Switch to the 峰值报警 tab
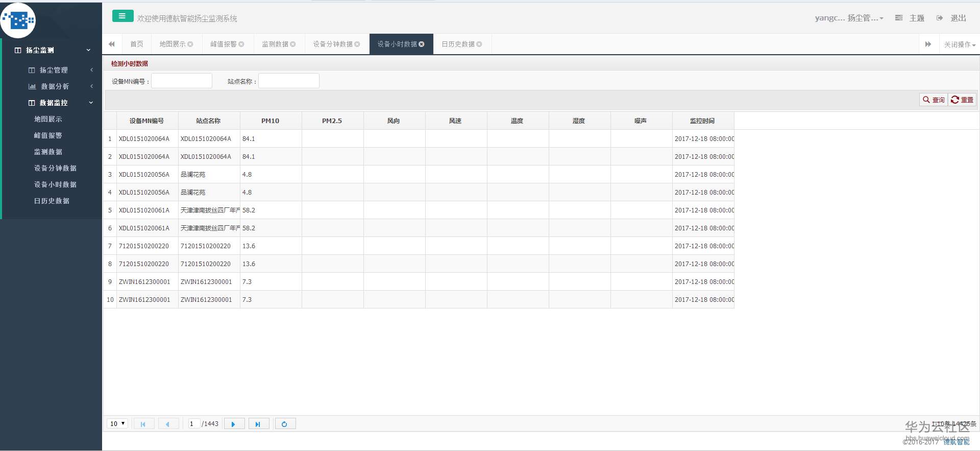 224,44
